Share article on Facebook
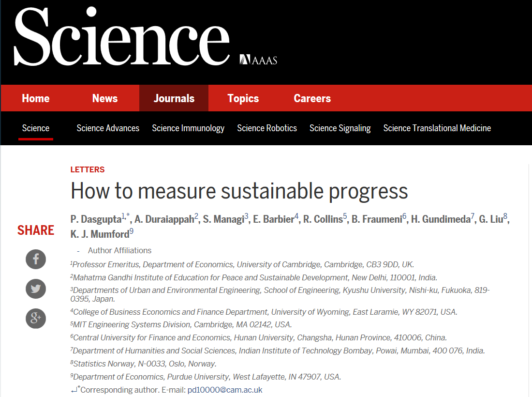 (36, 260)
